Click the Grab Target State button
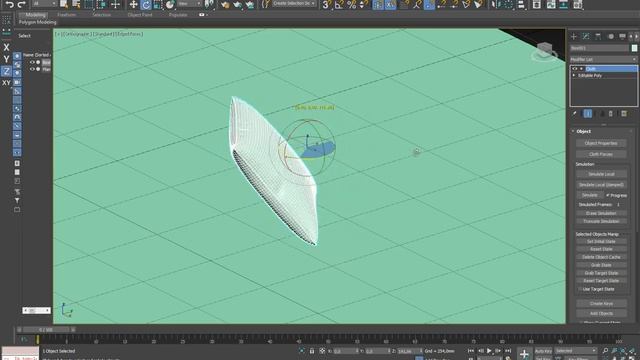The image size is (640, 360). click(601, 273)
